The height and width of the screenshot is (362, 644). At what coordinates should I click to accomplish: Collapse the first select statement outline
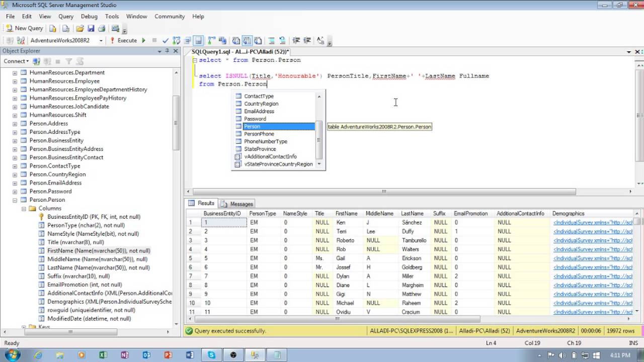click(x=195, y=60)
